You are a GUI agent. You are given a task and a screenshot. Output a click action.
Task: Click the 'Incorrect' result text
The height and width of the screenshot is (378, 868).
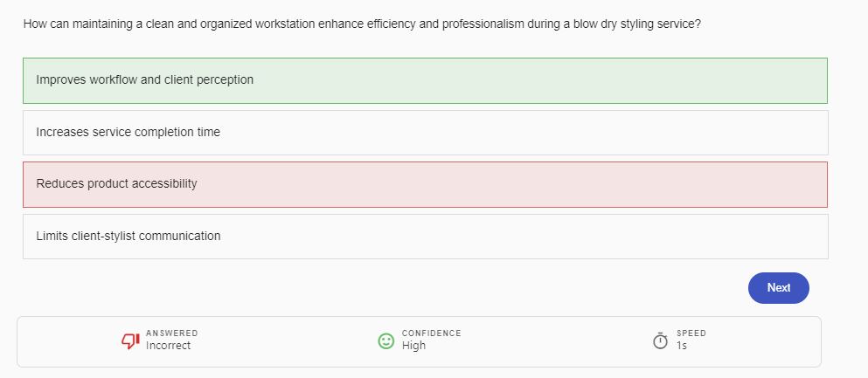tap(168, 346)
